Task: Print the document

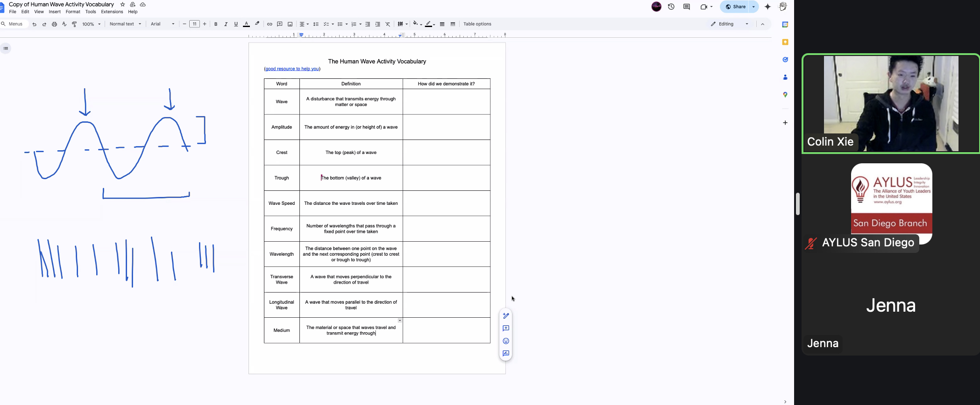Action: pos(54,24)
